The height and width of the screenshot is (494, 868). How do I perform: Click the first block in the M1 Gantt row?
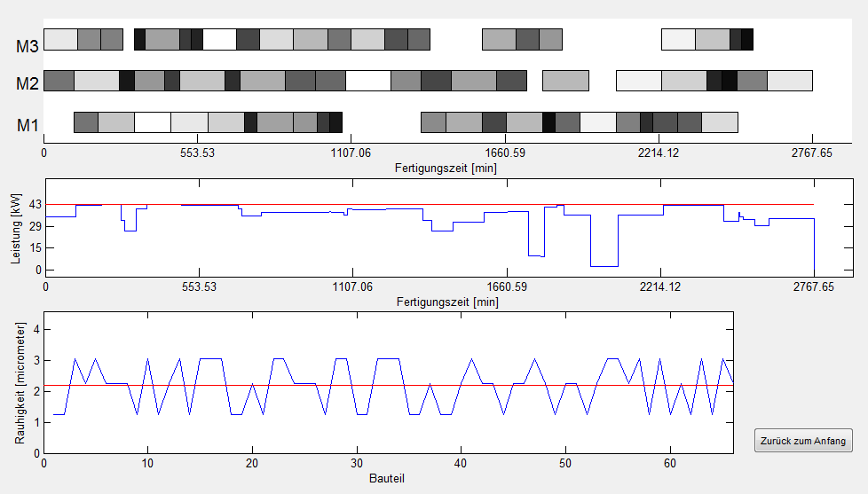coord(86,122)
